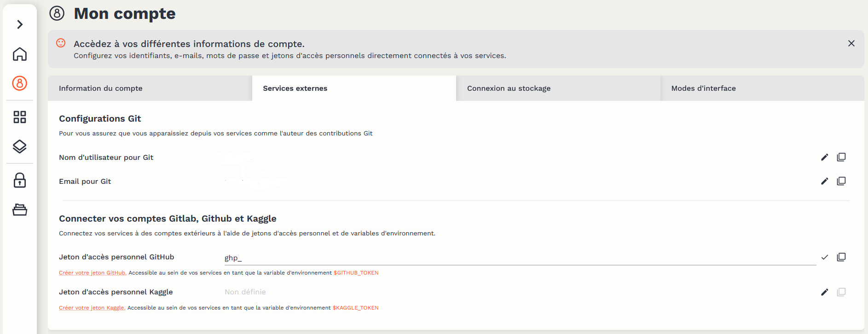This screenshot has width=868, height=334.
Task: Open the service catalog grid icon
Action: click(x=20, y=117)
